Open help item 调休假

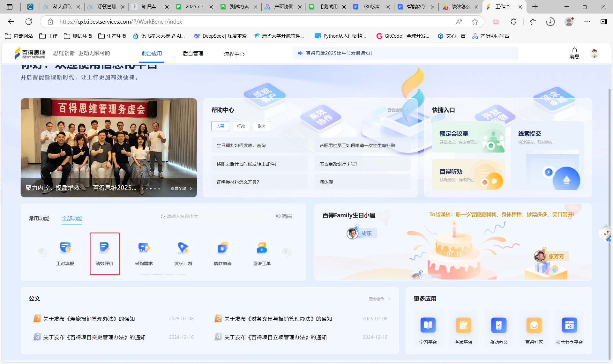362,182
